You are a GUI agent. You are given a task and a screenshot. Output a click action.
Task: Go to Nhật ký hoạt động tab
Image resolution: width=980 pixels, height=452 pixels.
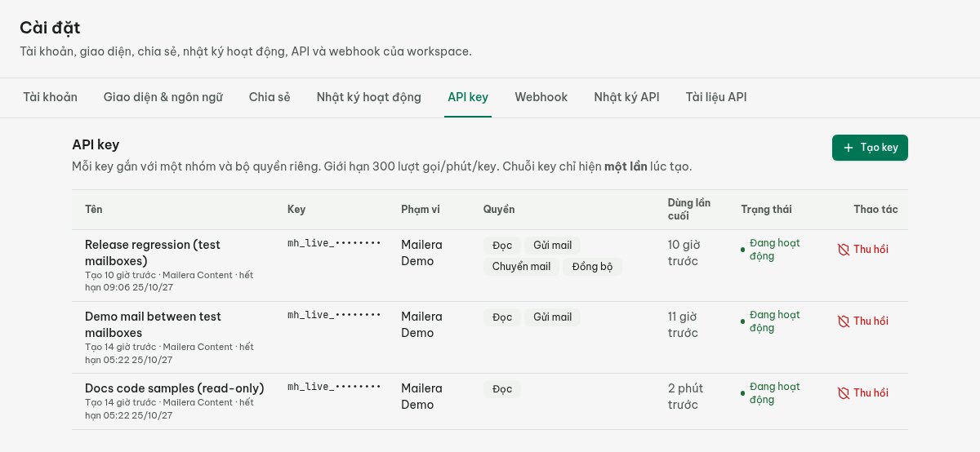(369, 97)
